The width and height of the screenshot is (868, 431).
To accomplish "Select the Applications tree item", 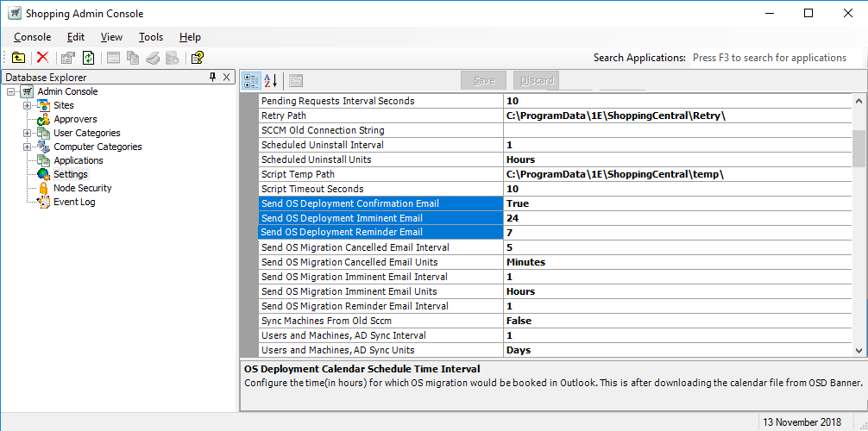I will (x=78, y=160).
